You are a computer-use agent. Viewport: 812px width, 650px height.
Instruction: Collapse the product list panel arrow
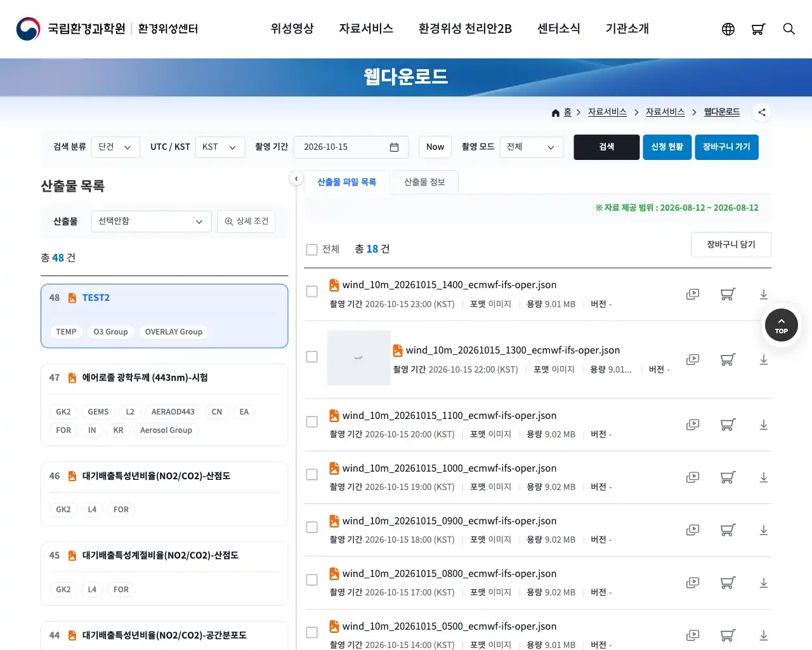296,178
